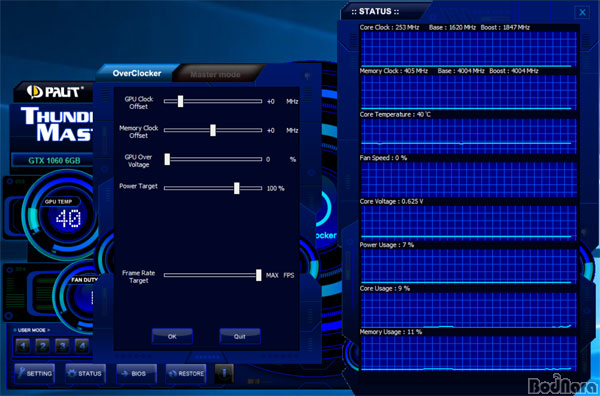Click the Power Target slider handle

point(236,188)
